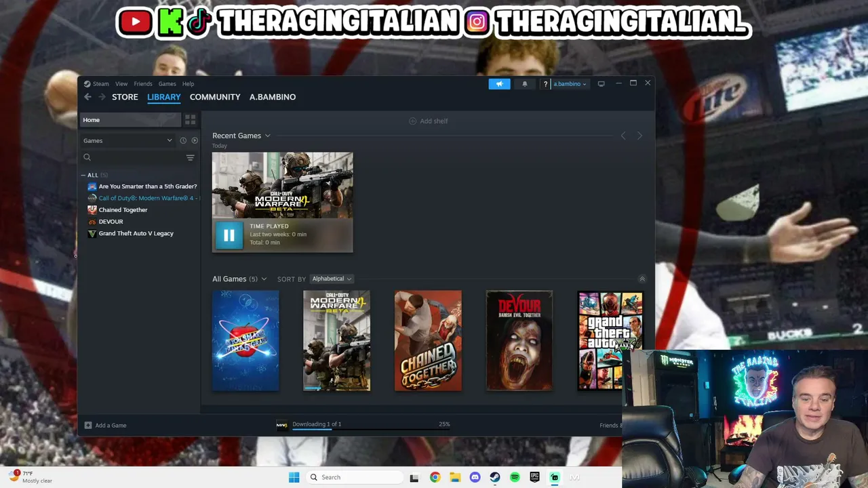Select Call of Duty: Modern Warfare 4 entry
868x488 pixels.
click(x=142, y=198)
